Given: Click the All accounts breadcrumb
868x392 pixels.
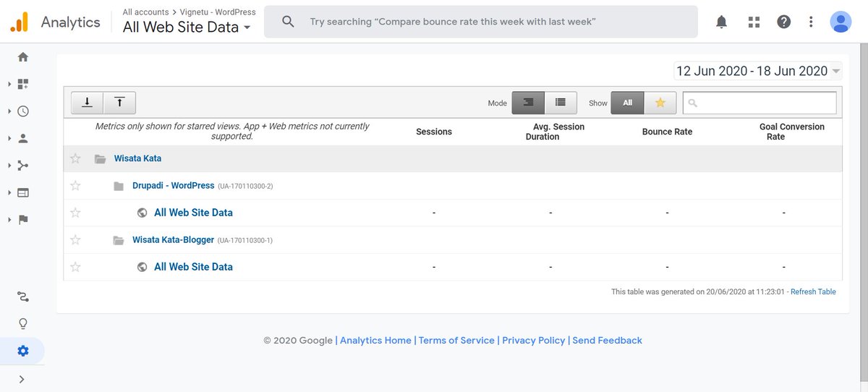Looking at the screenshot, I should (x=145, y=12).
